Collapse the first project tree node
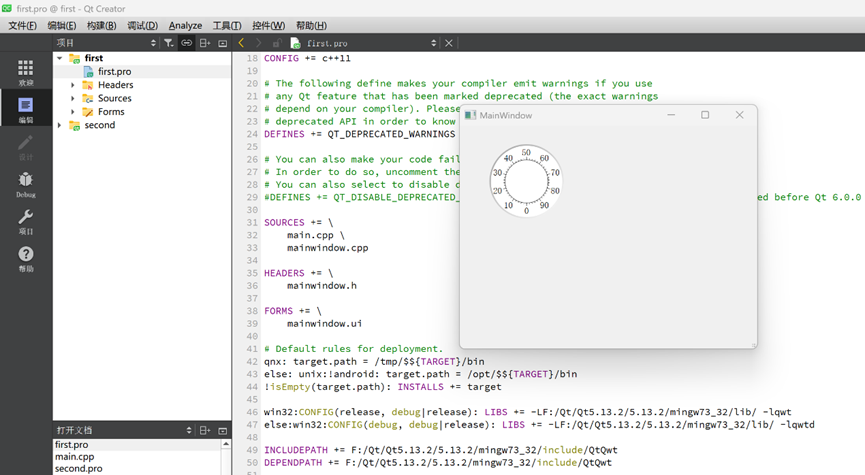 (60, 58)
